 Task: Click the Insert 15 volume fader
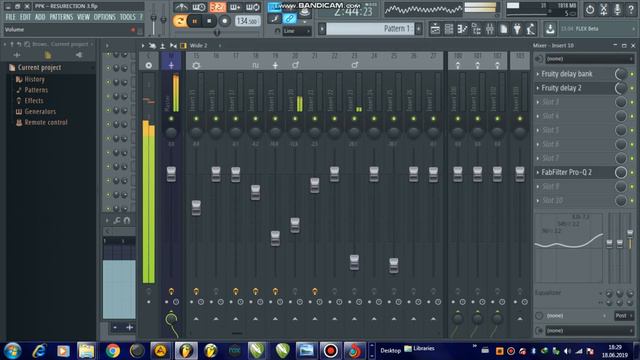(196, 208)
